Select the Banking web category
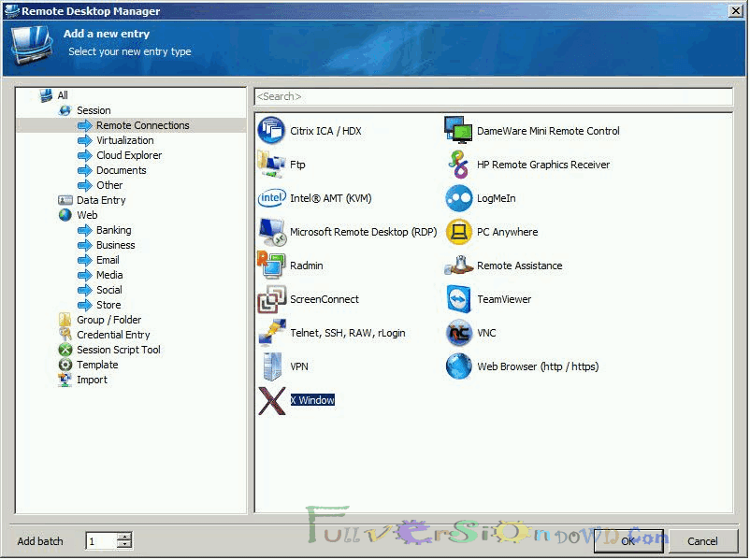Screen dimensions: 750x560 point(113,230)
